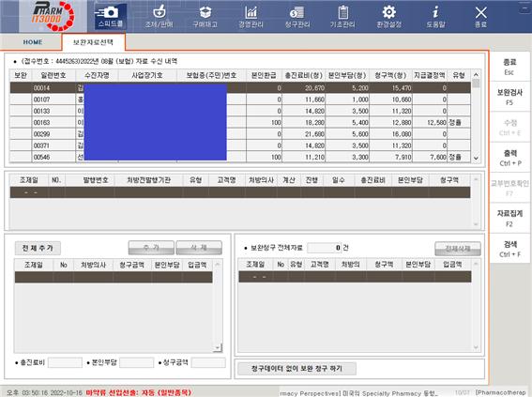532x397 pixels.
Task: Click the top table's scroll down arrow
Action: point(476,158)
